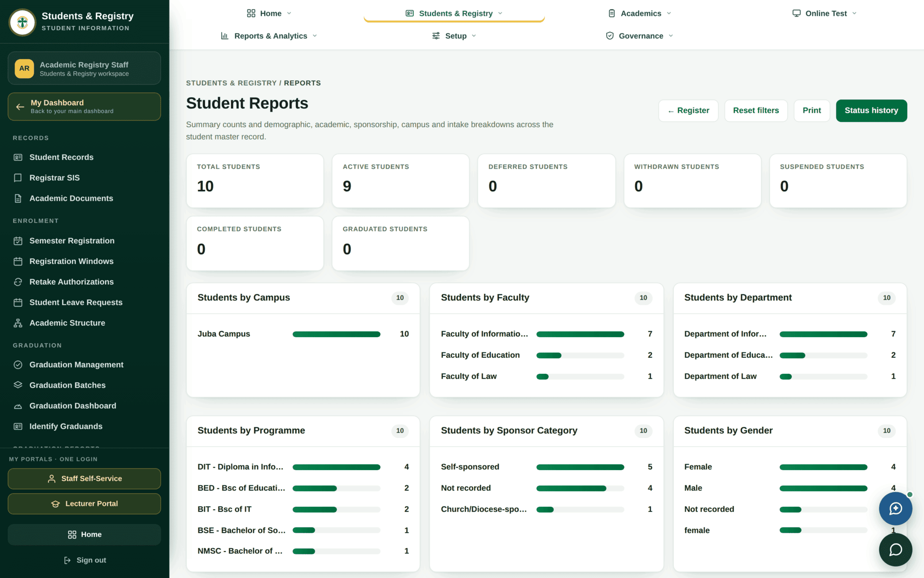Expand the Reports & Analytics chevron
Viewport: 924px width, 578px height.
click(315, 36)
